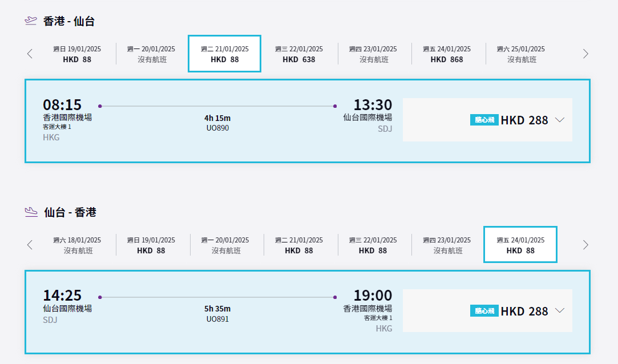This screenshot has height=364, width=618.
Task: Select outbound date 週五 24/01/2025 HKD 868
Action: pos(447,54)
